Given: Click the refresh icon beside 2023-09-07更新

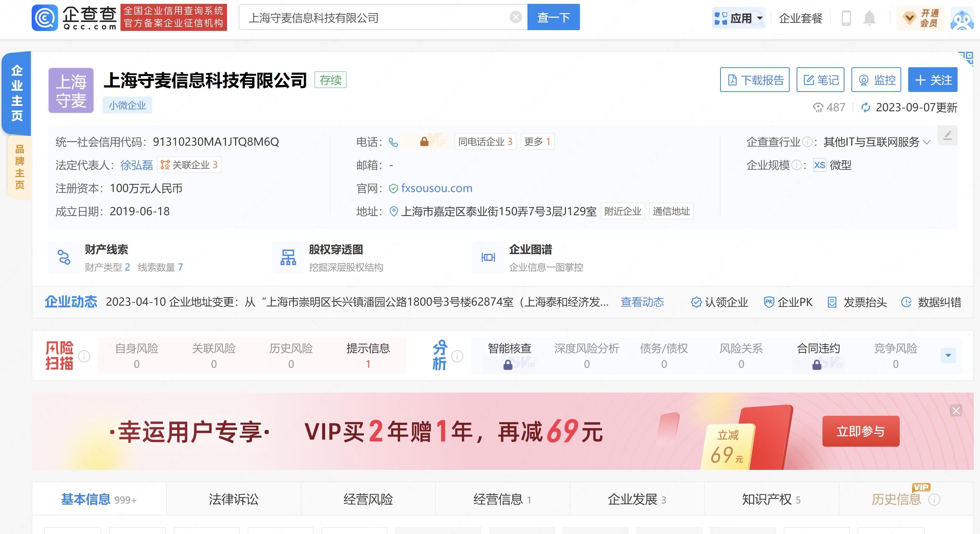Looking at the screenshot, I should click(x=866, y=107).
